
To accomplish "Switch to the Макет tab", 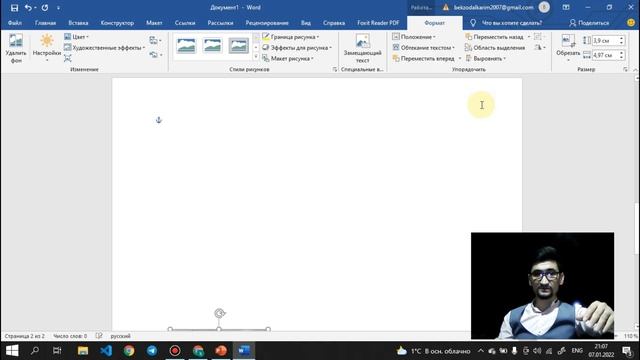I will click(x=154, y=23).
